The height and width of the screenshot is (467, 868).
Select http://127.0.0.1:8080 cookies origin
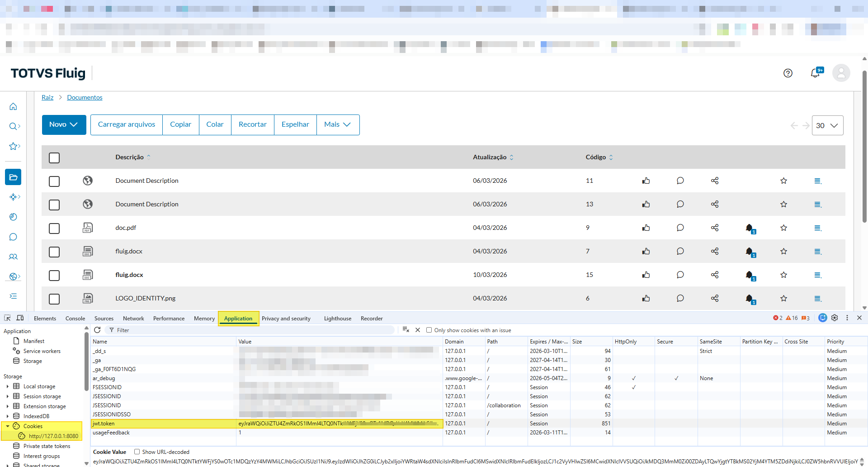click(53, 436)
